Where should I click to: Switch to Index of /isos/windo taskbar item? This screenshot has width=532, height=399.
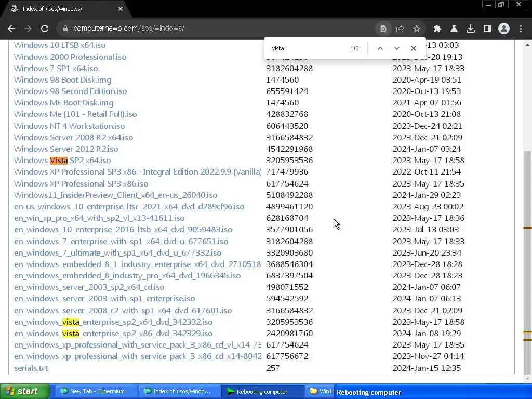pyautogui.click(x=179, y=392)
